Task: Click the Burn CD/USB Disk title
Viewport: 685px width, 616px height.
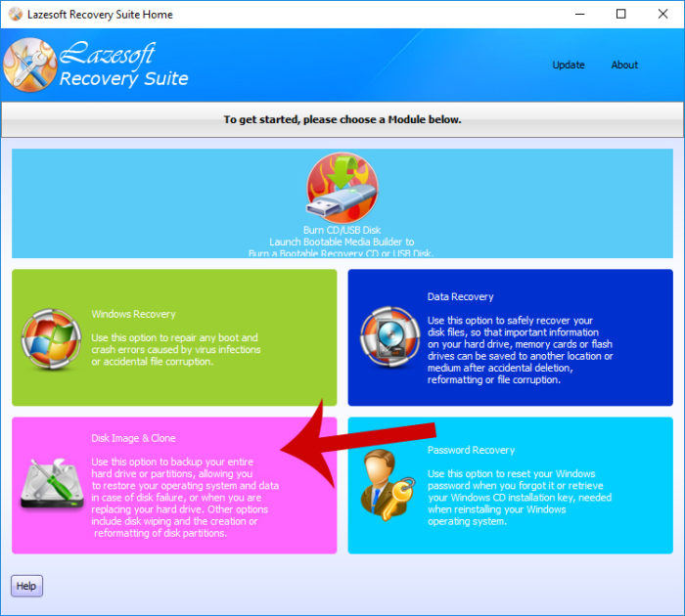Action: [342, 230]
